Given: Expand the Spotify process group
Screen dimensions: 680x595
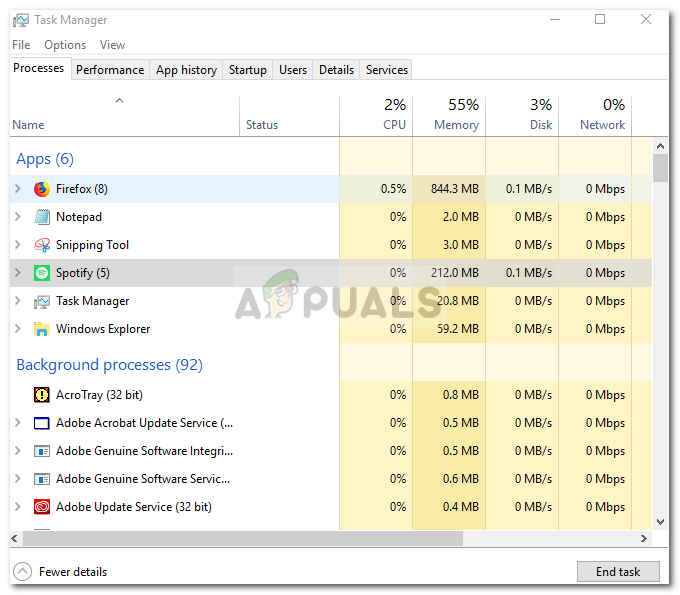Looking at the screenshot, I should (x=17, y=273).
